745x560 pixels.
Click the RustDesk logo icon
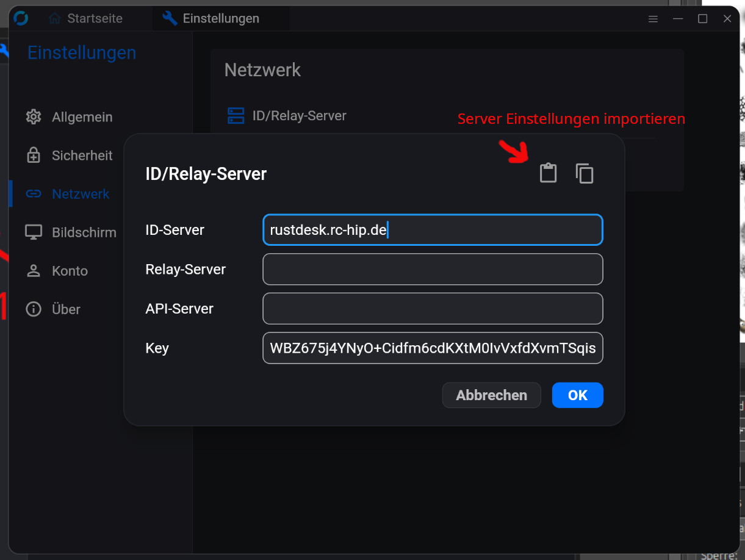click(x=21, y=18)
